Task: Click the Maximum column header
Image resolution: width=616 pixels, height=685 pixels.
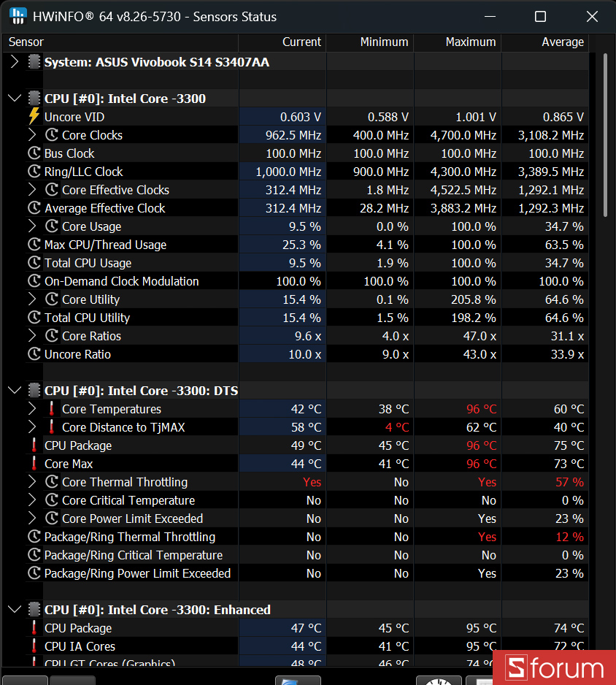Action: 458,42
